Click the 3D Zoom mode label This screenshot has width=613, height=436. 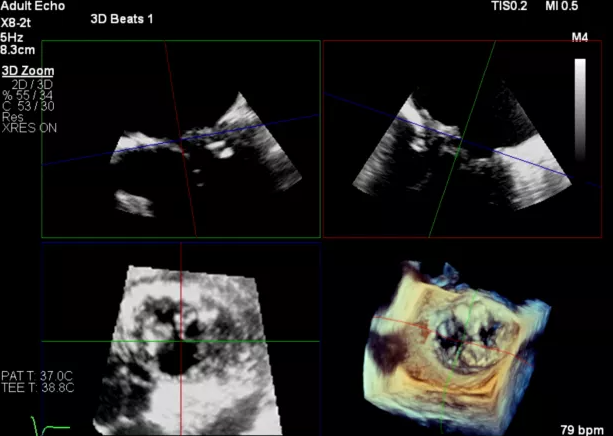[27, 71]
